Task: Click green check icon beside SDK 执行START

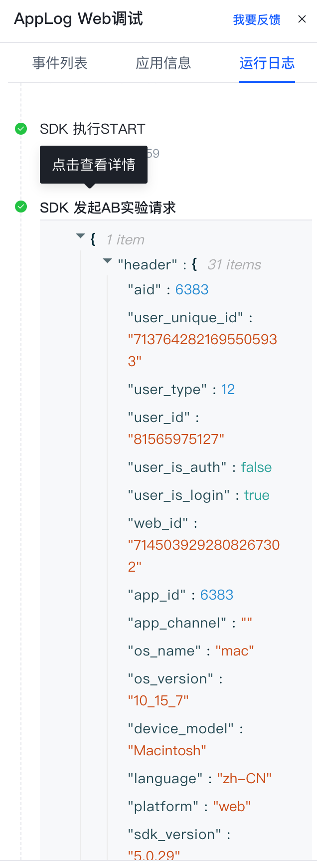Action: (x=21, y=129)
